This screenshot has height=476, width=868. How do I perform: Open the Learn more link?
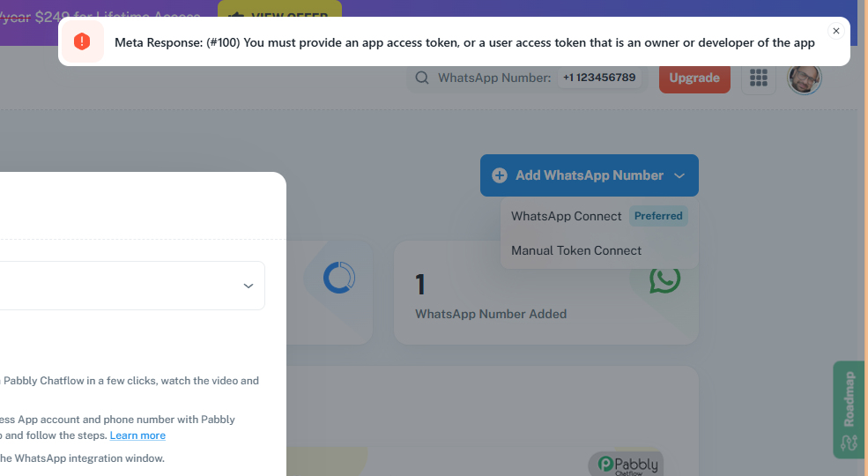pos(137,435)
